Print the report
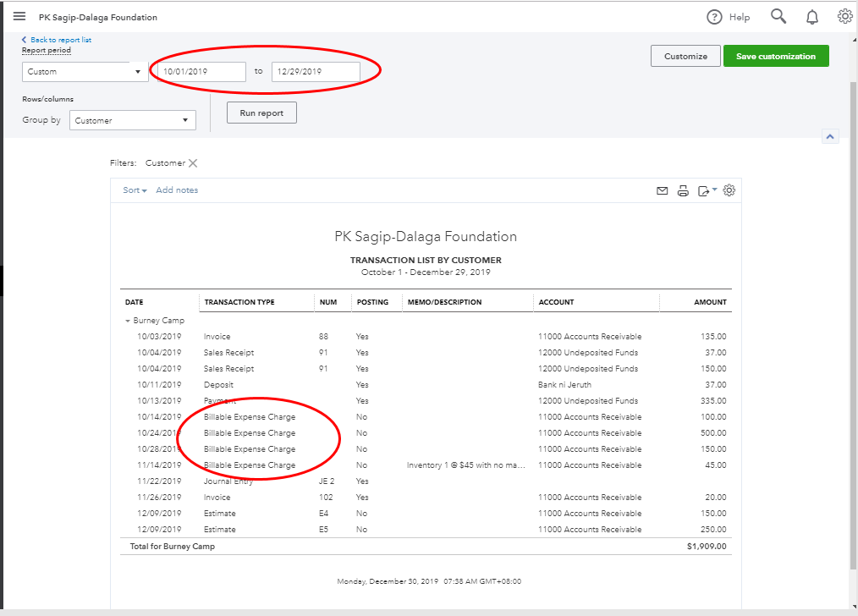Viewport: 858px width, 616px height. pos(683,191)
